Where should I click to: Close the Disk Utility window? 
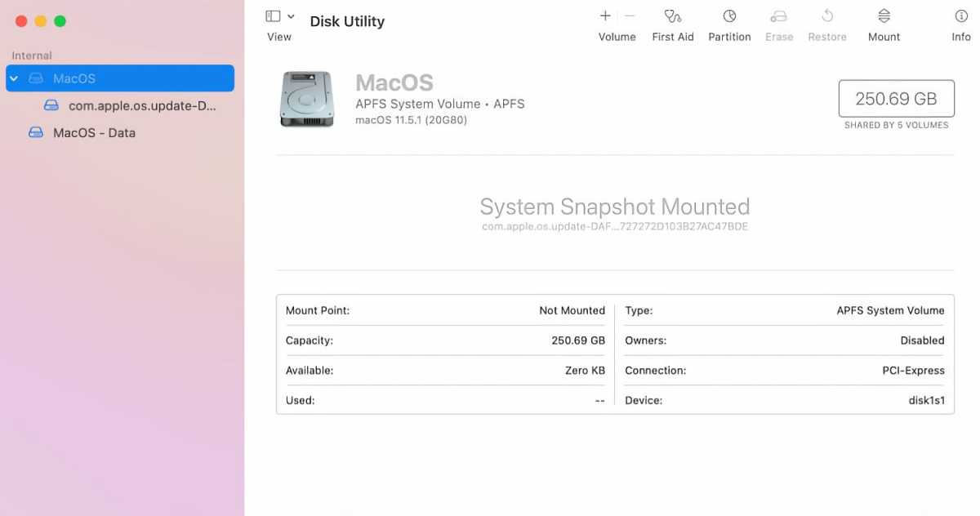click(21, 21)
